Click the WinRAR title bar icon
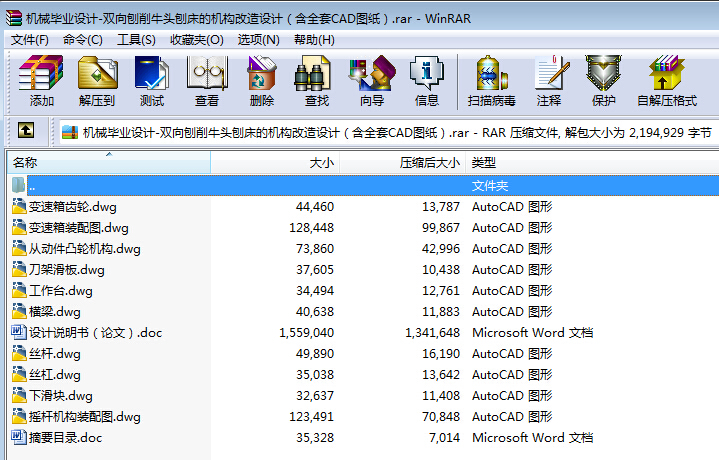Viewport: 719px width, 460px height. pyautogui.click(x=14, y=18)
